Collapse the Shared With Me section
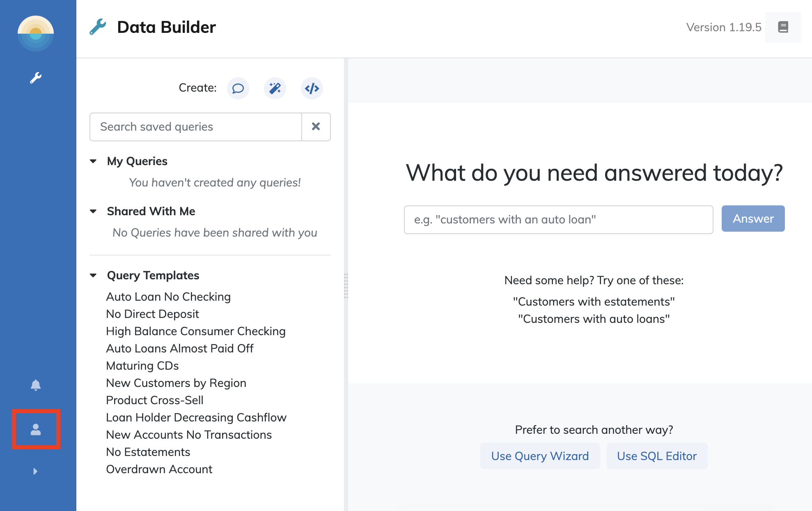Viewport: 812px width, 511px height. [93, 211]
